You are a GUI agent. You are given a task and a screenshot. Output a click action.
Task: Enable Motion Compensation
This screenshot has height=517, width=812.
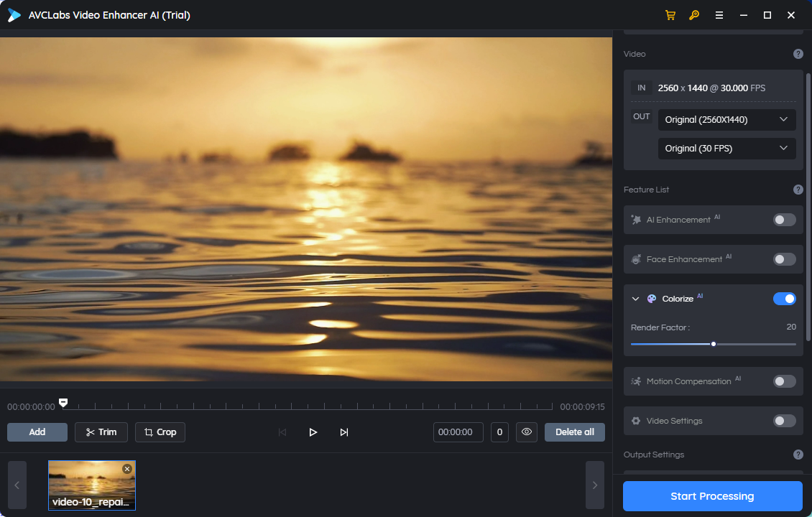[x=784, y=381]
